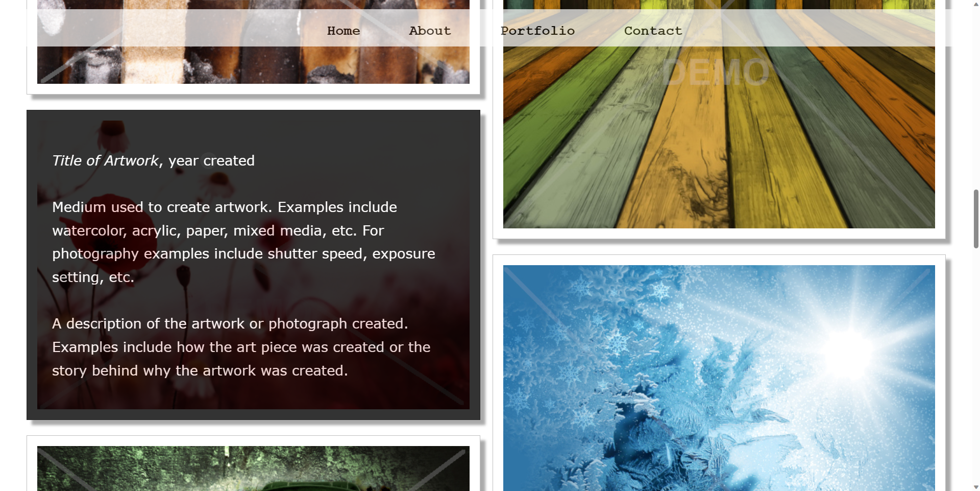The height and width of the screenshot is (491, 980).
Task: Click the poppy artwork description card
Action: point(253,265)
